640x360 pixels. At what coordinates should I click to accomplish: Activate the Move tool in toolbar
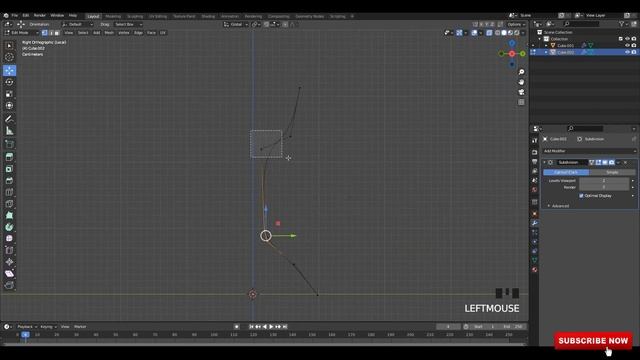[9, 70]
